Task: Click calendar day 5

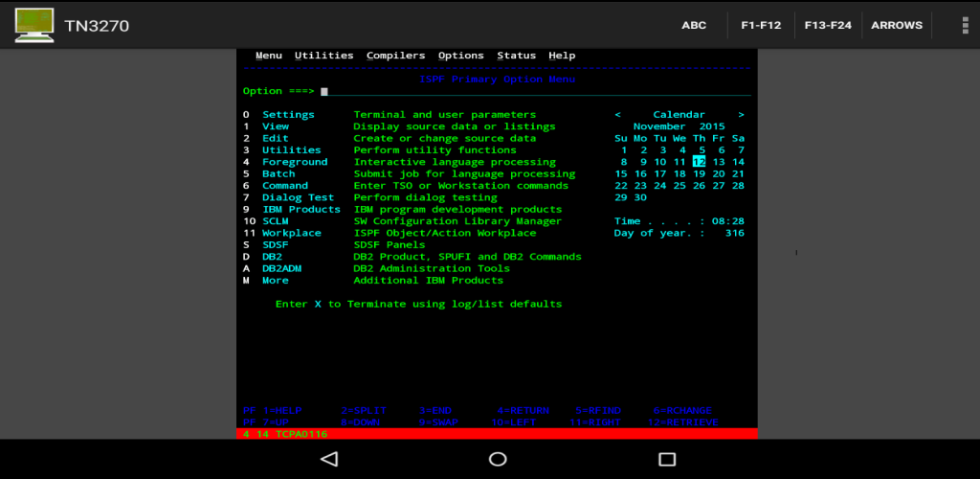Action: click(x=702, y=150)
